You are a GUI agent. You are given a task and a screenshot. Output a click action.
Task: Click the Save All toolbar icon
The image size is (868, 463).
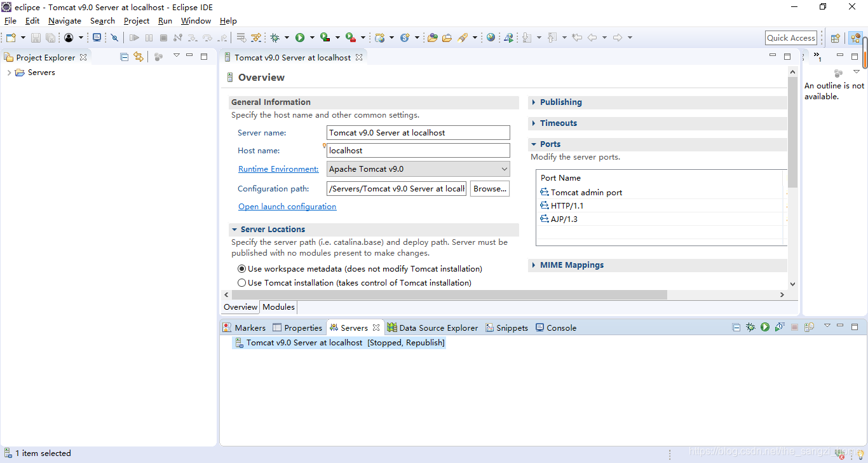point(50,38)
